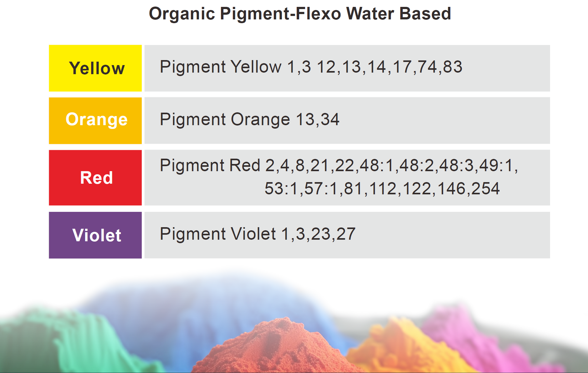Click the word Red label text
This screenshot has height=373, width=588.
[96, 178]
